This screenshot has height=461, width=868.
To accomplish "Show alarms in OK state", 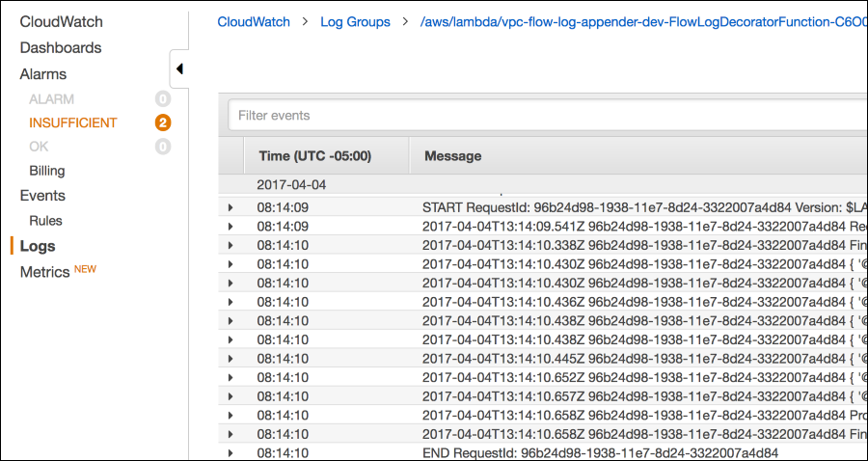I will (39, 147).
